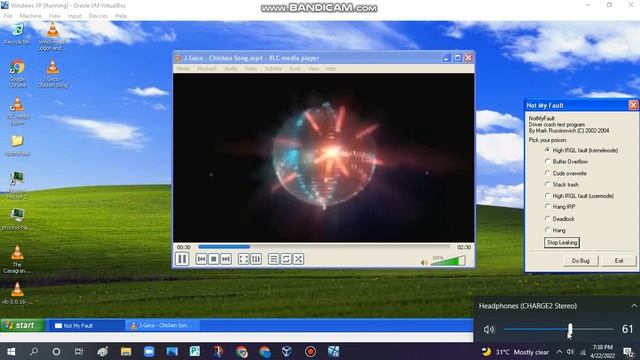Adjust the VLC green volume slider
Screen dimensions: 640x360
click(448, 261)
